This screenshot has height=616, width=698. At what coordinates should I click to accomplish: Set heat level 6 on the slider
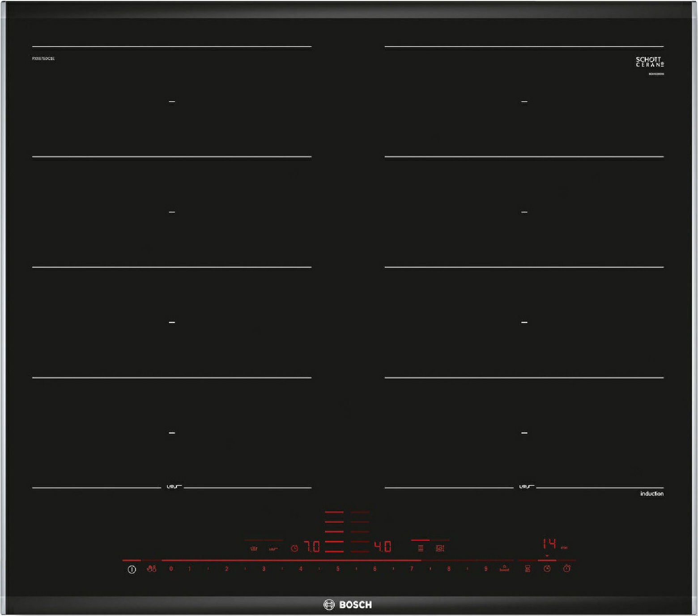(x=375, y=569)
